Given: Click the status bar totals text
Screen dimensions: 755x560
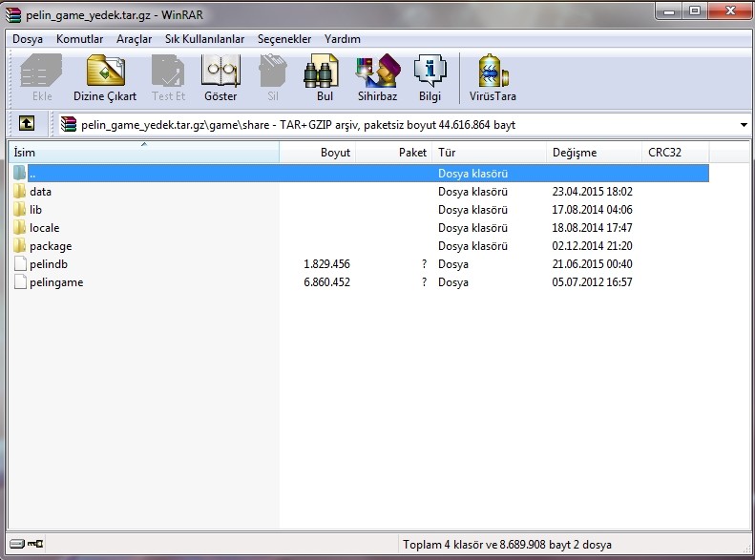Looking at the screenshot, I should click(x=507, y=545).
